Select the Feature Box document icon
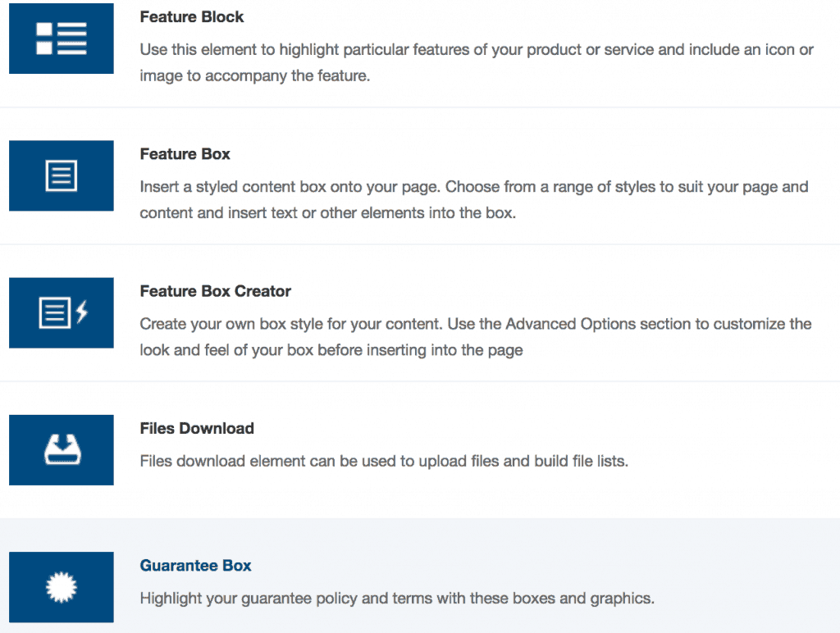 [62, 175]
